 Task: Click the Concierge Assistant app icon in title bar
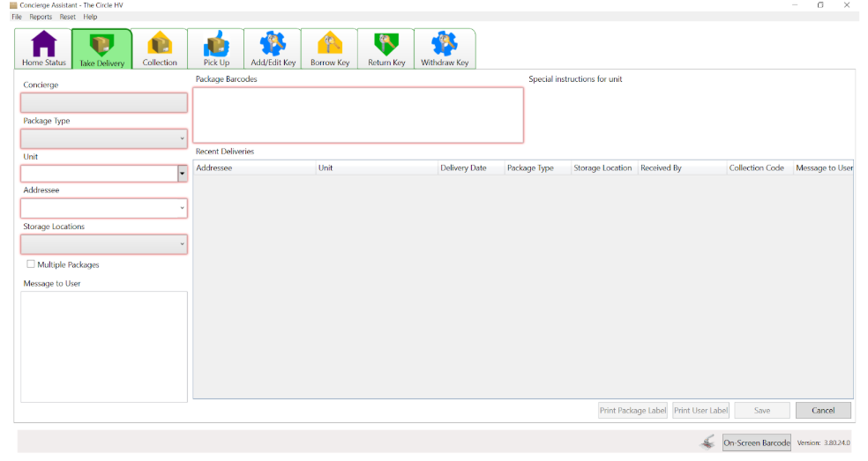click(13, 5)
